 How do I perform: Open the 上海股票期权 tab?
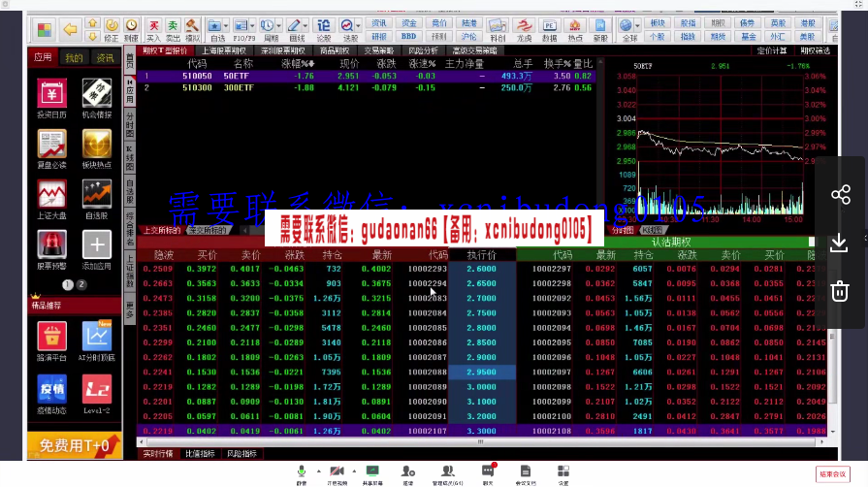pyautogui.click(x=224, y=50)
